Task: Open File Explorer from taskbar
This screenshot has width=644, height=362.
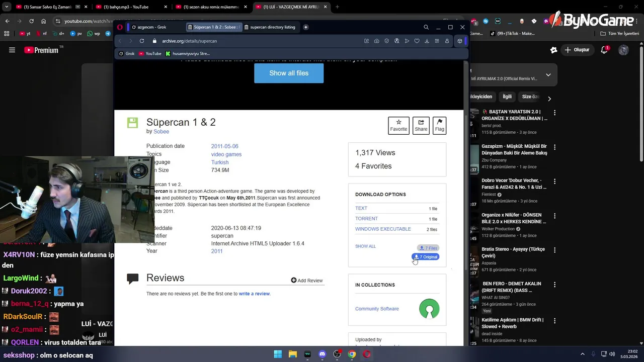Action: click(x=293, y=354)
